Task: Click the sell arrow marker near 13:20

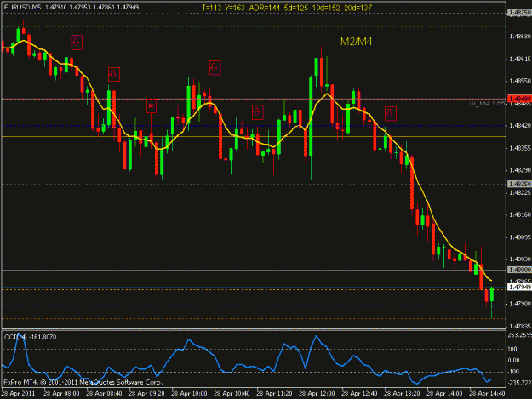Action: coord(390,113)
